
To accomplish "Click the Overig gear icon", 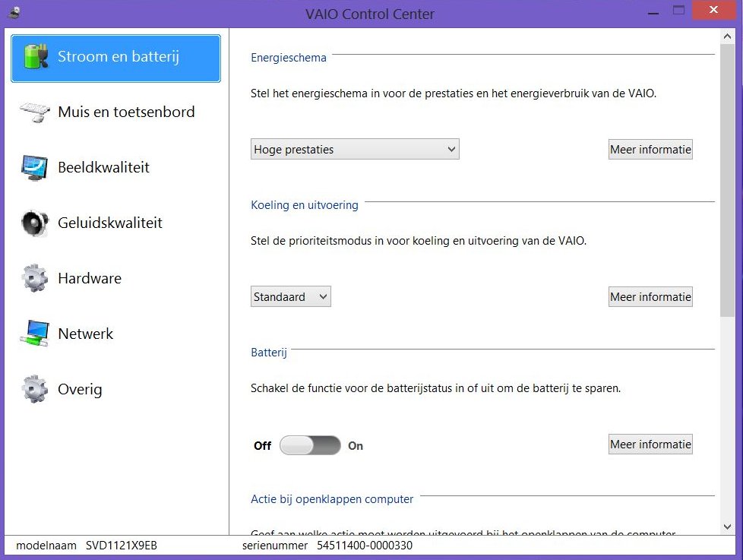I will click(35, 389).
